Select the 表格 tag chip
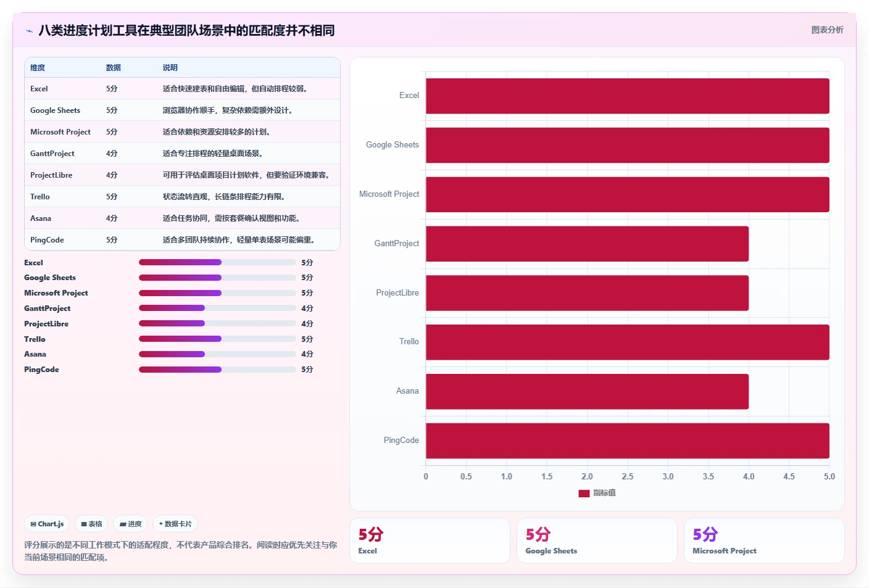The height and width of the screenshot is (588, 869). [x=91, y=524]
